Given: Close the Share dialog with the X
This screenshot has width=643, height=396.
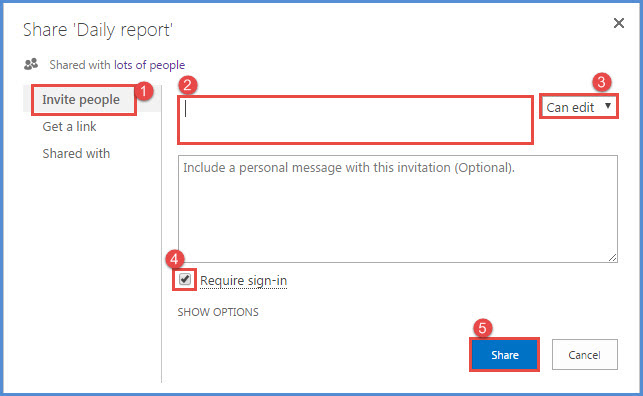Looking at the screenshot, I should 619,23.
